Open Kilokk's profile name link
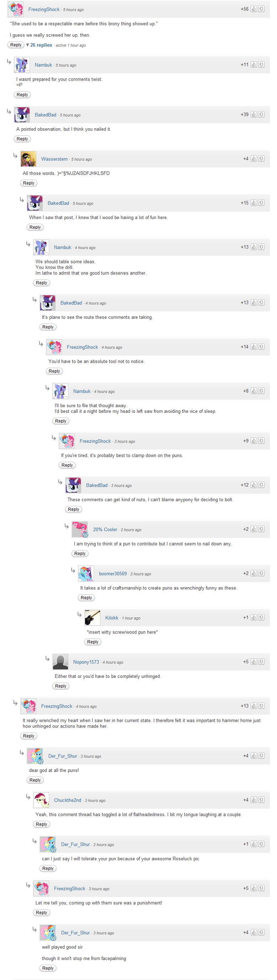The width and height of the screenshot is (277, 980). tap(111, 617)
